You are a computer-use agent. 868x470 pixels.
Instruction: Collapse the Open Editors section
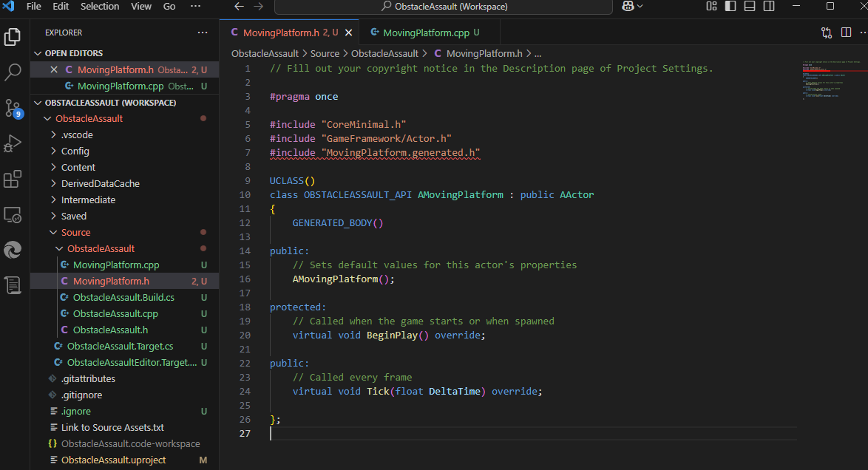tap(38, 53)
